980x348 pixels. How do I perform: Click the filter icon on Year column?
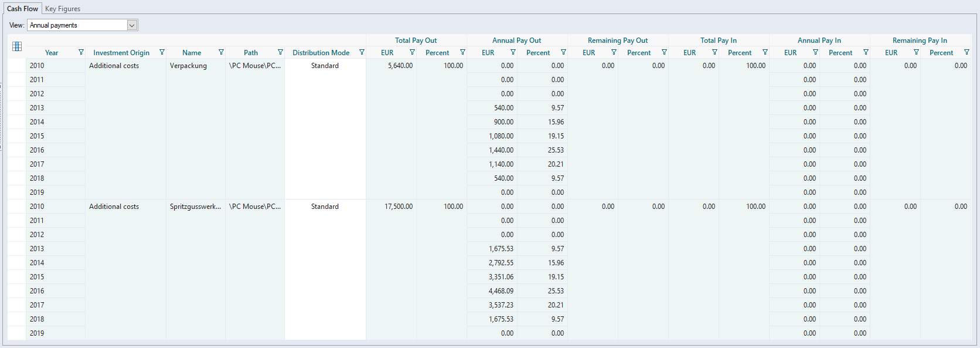[x=81, y=52]
